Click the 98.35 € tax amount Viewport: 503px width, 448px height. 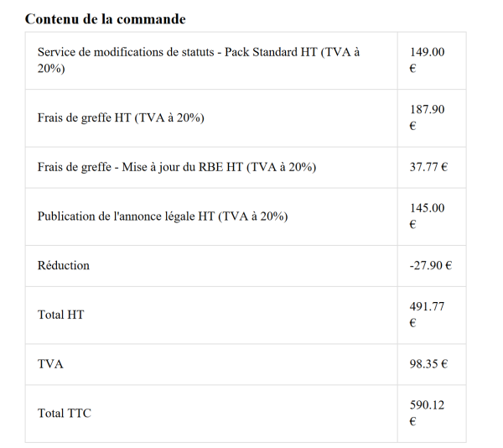(428, 364)
